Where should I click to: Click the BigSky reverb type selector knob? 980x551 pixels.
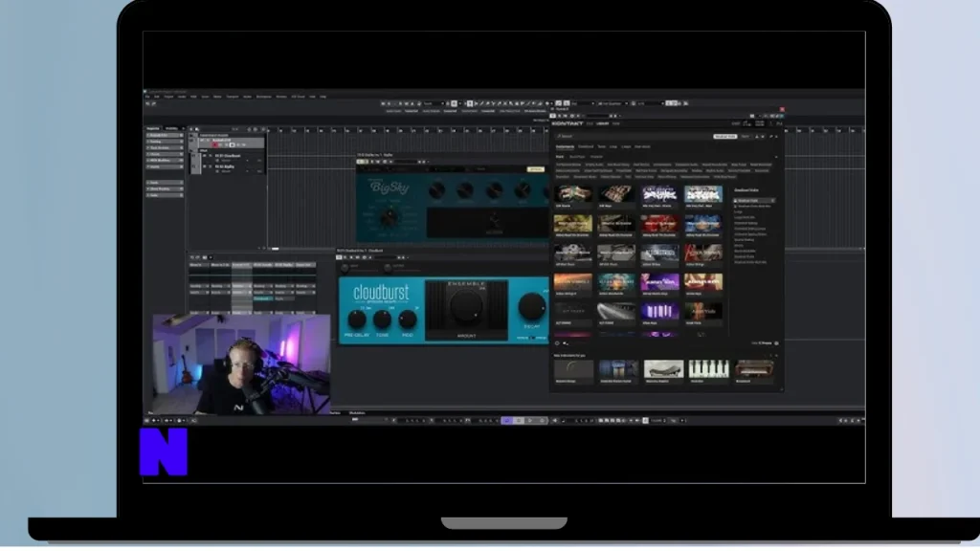(x=389, y=218)
